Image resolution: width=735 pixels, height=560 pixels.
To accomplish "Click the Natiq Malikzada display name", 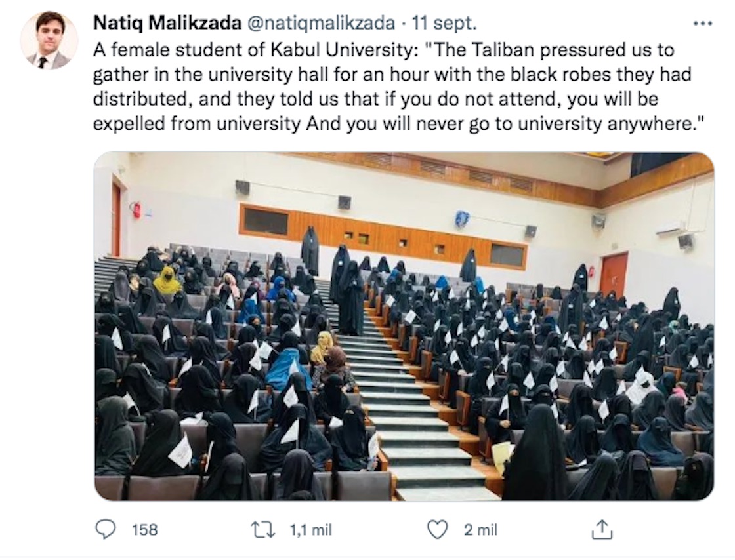I will (167, 23).
